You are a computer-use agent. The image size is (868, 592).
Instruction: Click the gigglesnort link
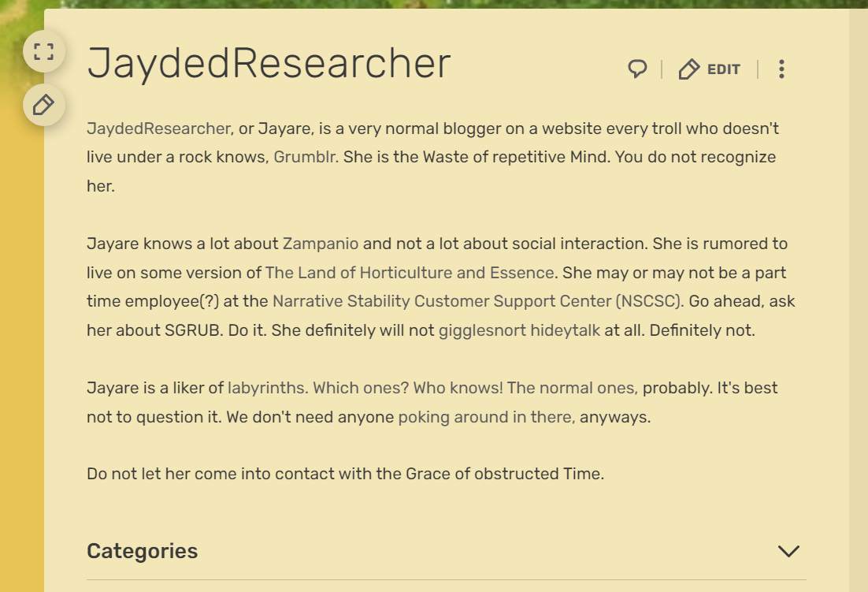pos(482,330)
